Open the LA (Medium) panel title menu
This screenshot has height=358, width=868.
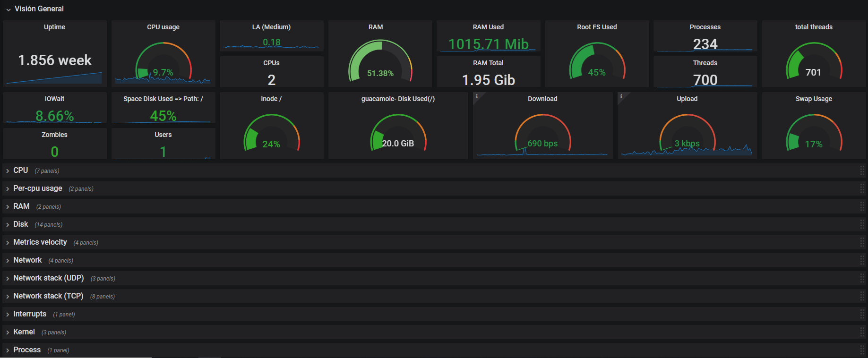pyautogui.click(x=271, y=27)
